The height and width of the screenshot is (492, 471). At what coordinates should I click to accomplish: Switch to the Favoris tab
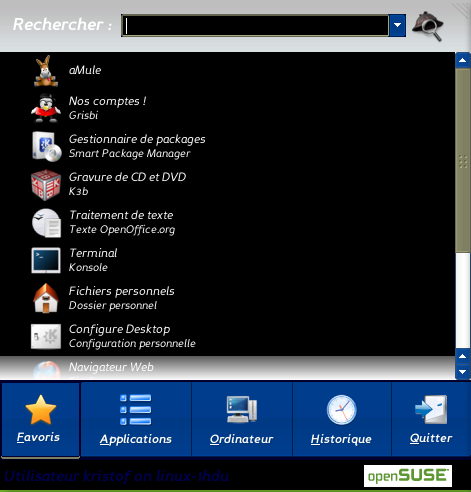[x=40, y=419]
